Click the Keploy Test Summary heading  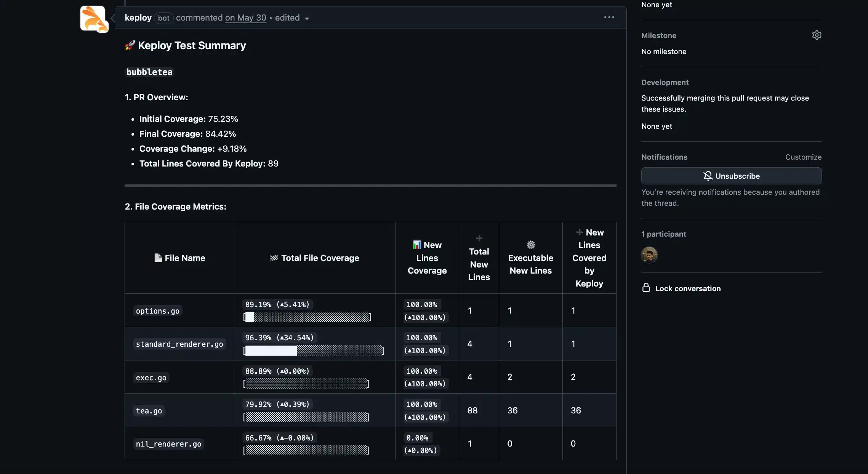click(192, 45)
